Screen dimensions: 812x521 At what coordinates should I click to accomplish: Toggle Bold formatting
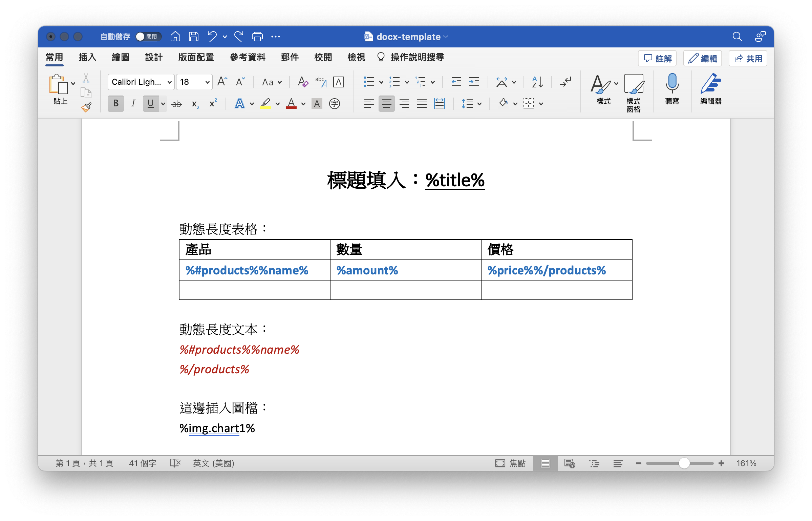116,104
